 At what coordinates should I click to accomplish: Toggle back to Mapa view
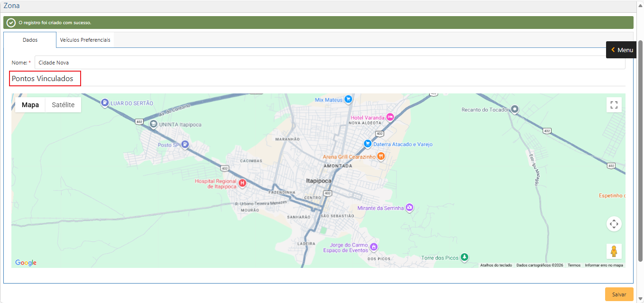click(30, 104)
